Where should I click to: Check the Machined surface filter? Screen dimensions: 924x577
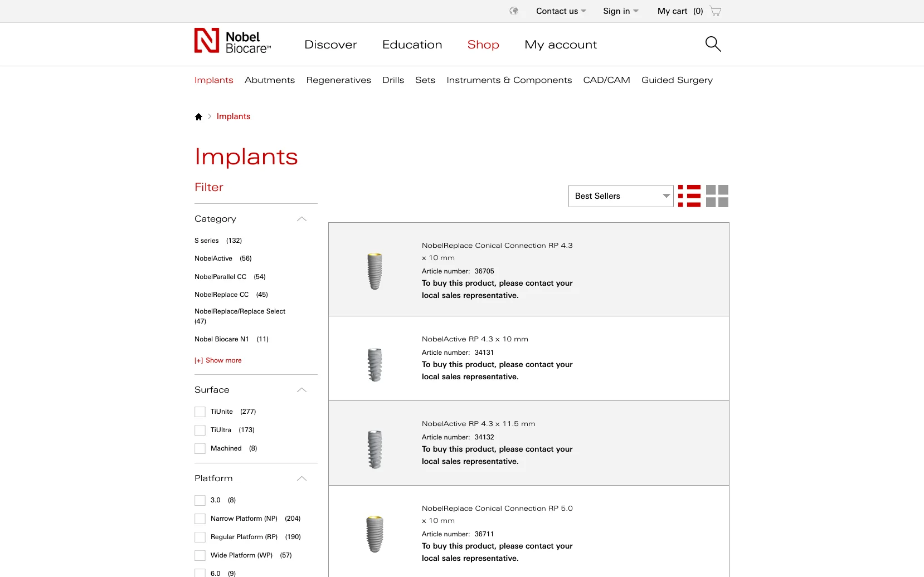pyautogui.click(x=200, y=448)
